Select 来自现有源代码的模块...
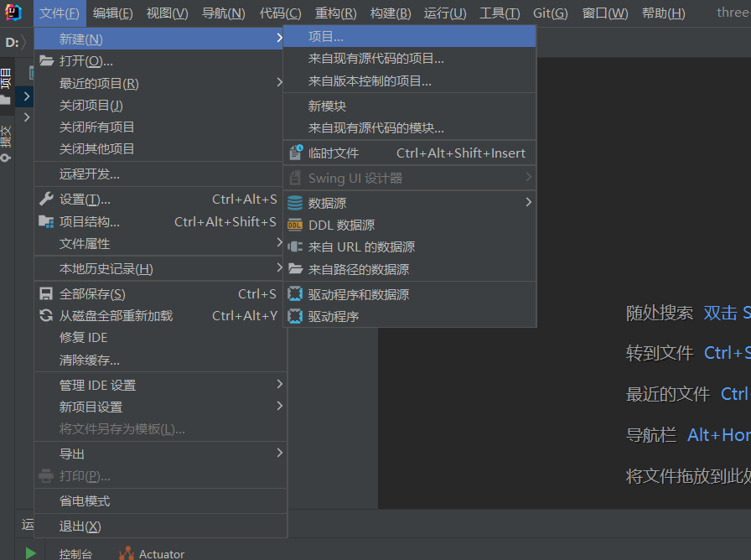Viewport: 751px width, 560px height. pyautogui.click(x=410, y=128)
